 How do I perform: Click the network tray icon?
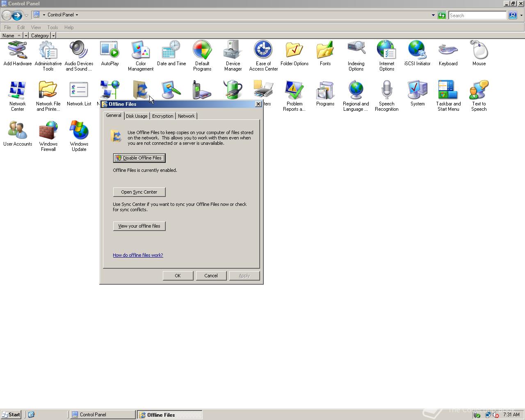click(x=488, y=415)
